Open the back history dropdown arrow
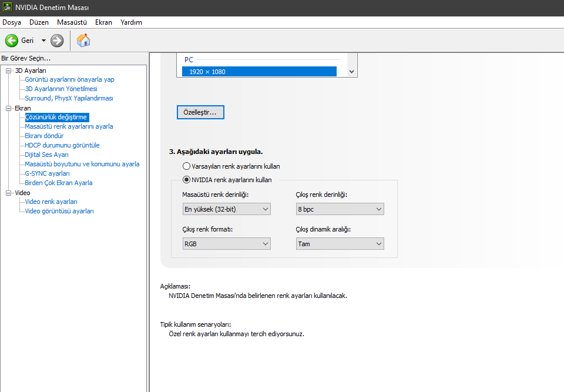This screenshot has height=392, width=564. tap(43, 41)
